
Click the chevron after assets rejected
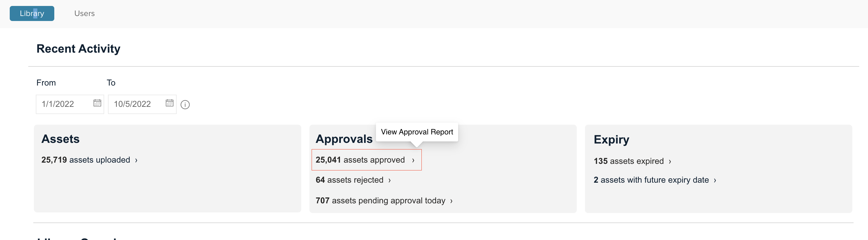tap(389, 180)
